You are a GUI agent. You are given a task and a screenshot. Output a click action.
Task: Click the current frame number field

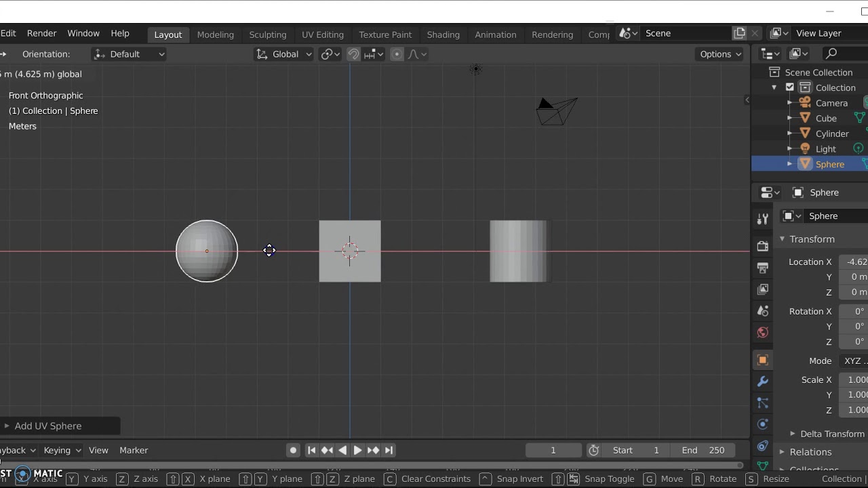(553, 450)
